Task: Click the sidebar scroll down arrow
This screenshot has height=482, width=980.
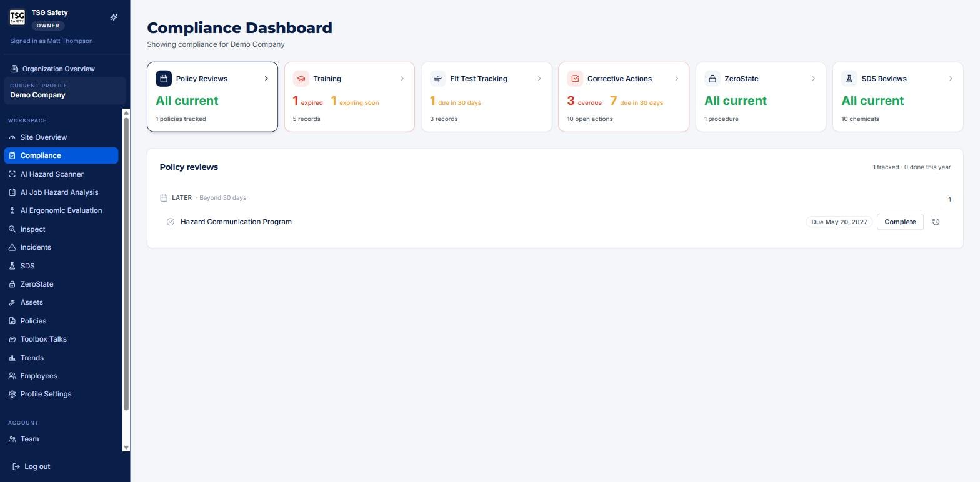Action: pyautogui.click(x=126, y=448)
